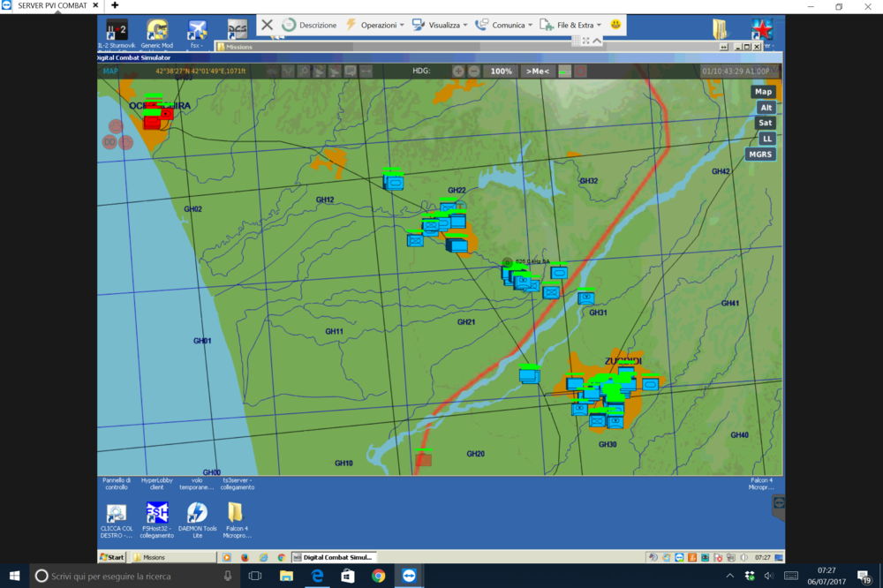Open the FSHost32 desktop shortcut

(157, 521)
